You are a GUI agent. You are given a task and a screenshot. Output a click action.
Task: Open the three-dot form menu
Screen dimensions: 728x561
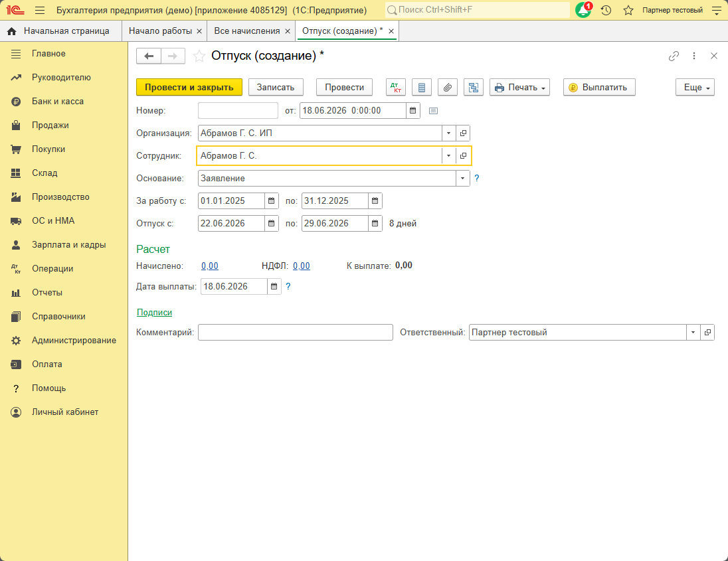pyautogui.click(x=694, y=56)
